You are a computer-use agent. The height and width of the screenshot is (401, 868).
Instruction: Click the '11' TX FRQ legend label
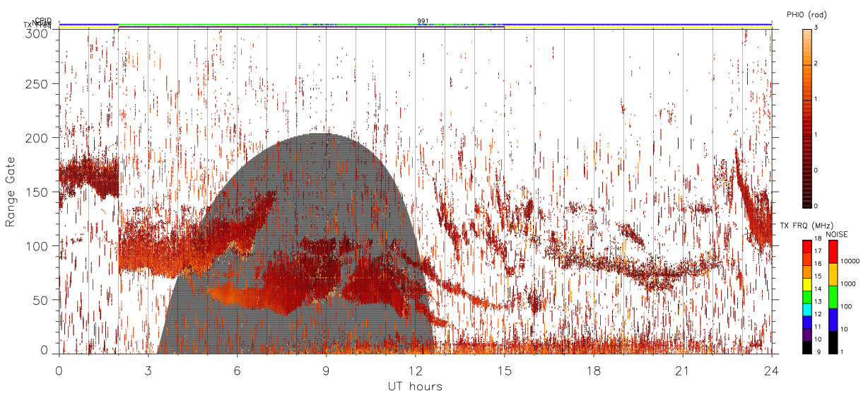point(818,327)
